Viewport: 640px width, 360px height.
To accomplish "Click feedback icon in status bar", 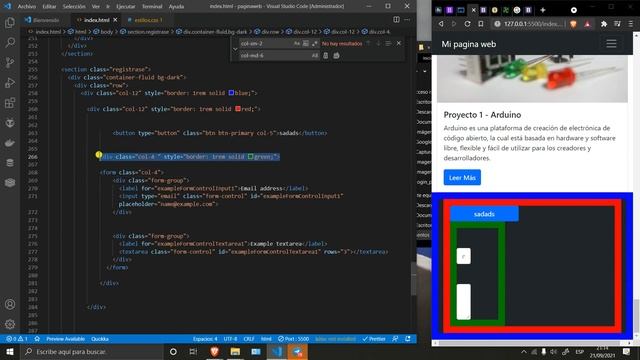I will [x=395, y=339].
